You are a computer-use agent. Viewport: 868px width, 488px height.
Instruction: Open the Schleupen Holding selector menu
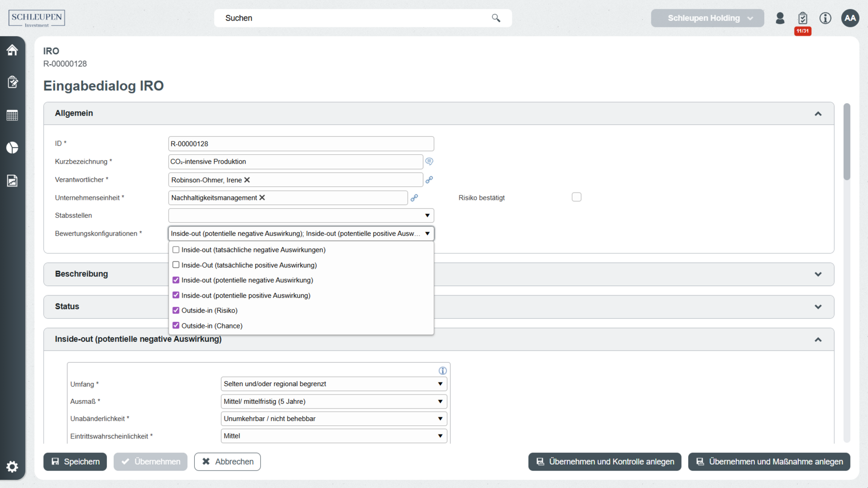[x=707, y=18]
